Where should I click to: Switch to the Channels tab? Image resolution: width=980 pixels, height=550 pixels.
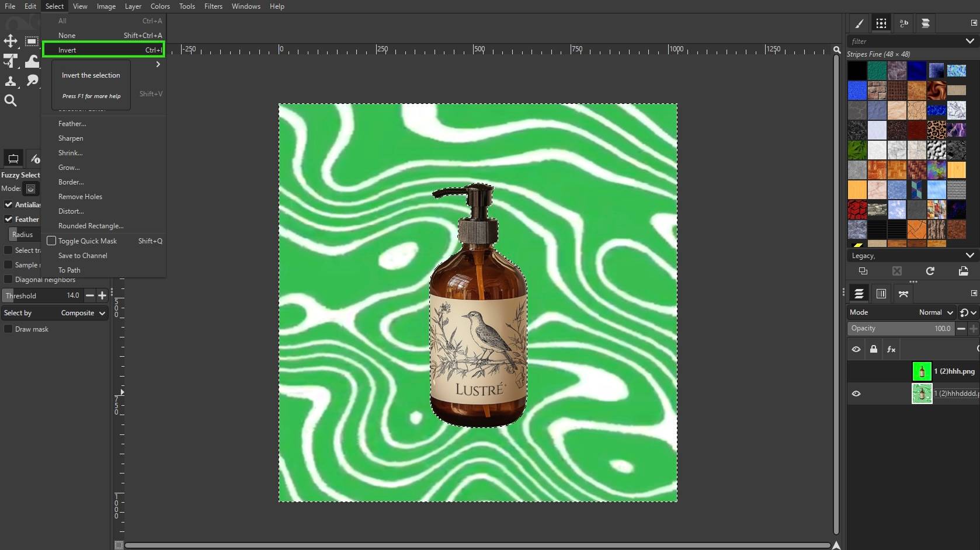[881, 294]
